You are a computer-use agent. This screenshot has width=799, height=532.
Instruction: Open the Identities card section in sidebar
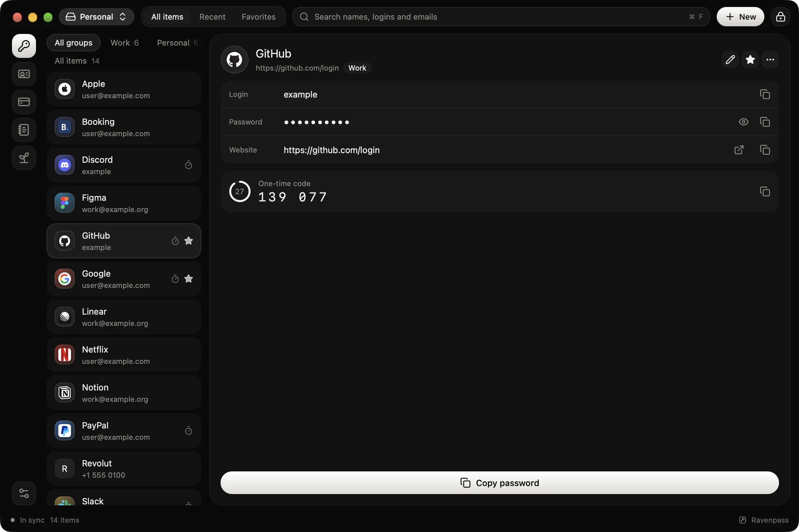[24, 74]
